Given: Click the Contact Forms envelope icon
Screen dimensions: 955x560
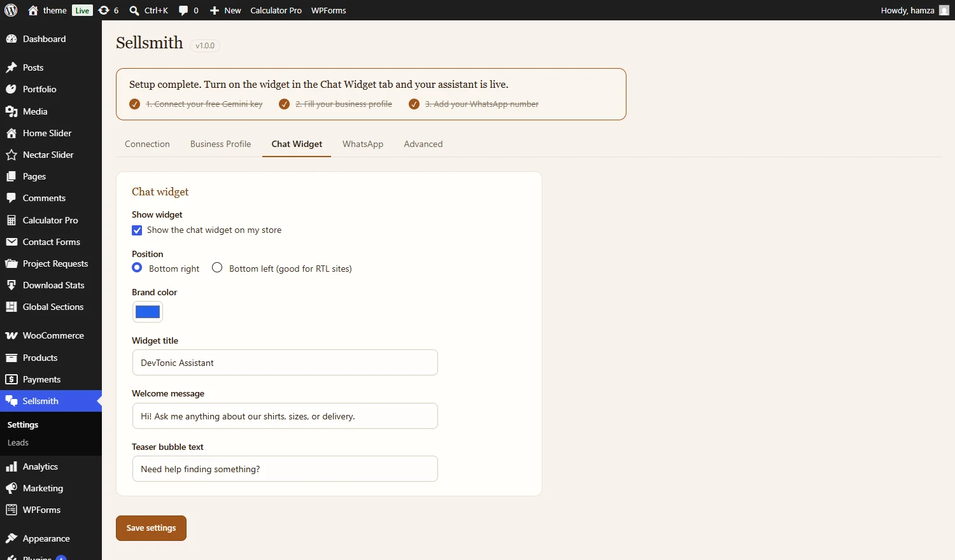Looking at the screenshot, I should click(11, 242).
